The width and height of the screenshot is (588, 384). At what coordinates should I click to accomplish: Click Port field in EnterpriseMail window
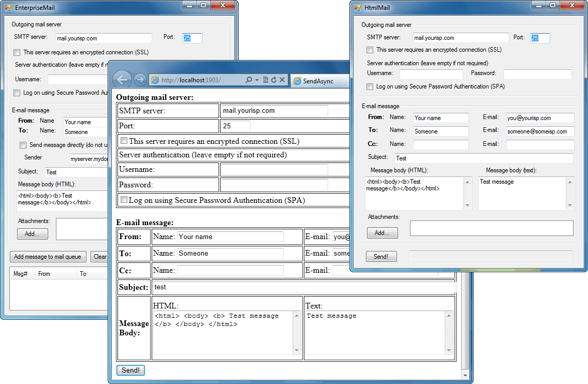(193, 38)
